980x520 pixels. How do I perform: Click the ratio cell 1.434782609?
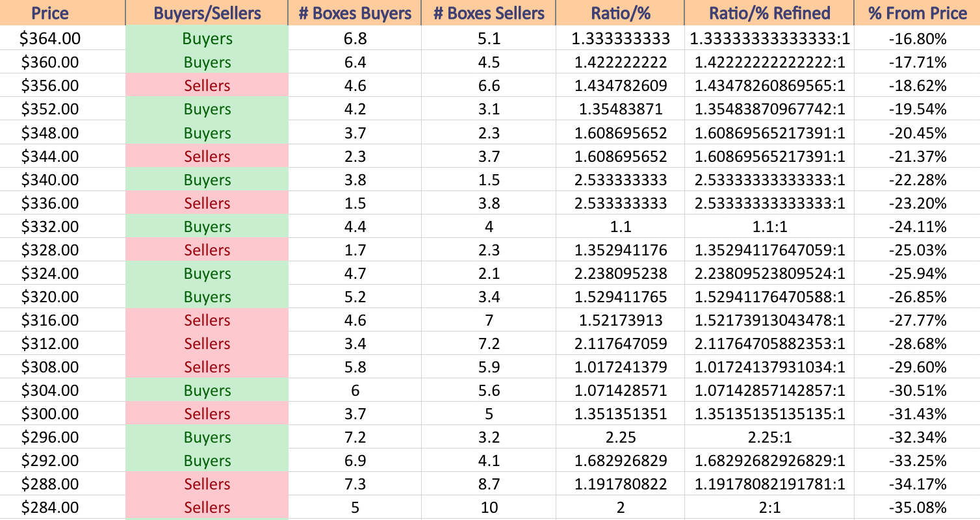621,86
